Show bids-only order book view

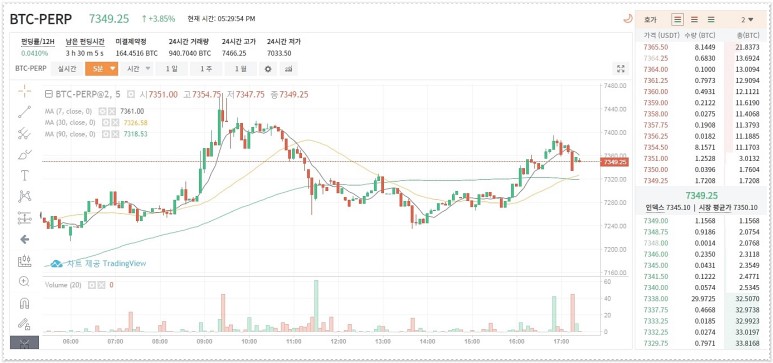click(711, 20)
